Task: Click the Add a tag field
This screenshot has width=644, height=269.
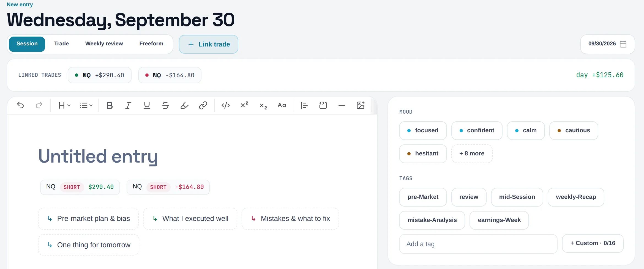Action: (x=478, y=244)
